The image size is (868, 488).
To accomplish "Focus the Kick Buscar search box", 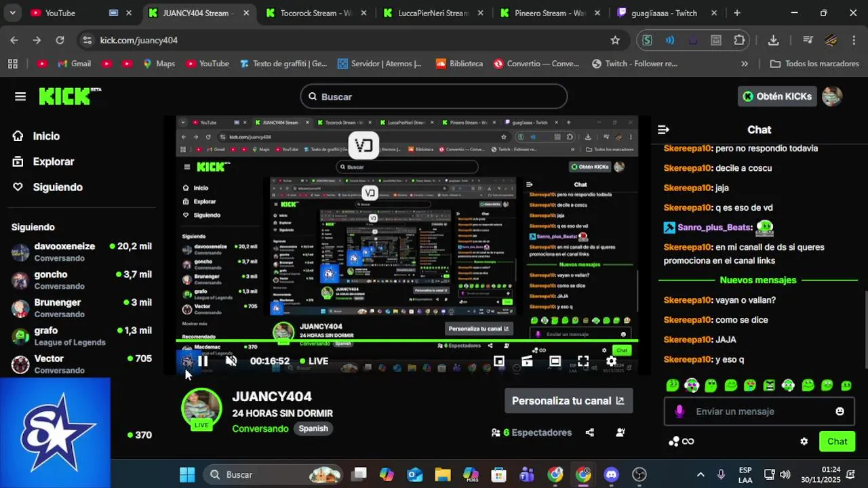I will [x=434, y=96].
